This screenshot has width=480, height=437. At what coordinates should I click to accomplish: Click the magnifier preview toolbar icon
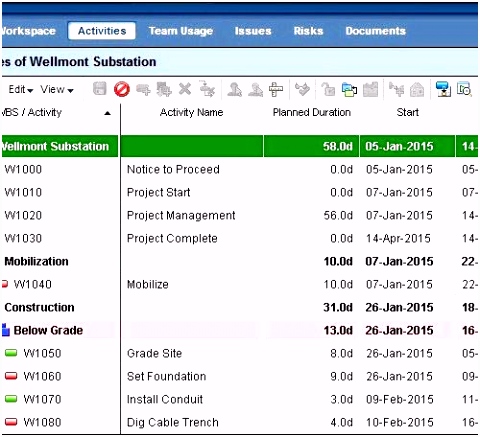click(x=464, y=89)
